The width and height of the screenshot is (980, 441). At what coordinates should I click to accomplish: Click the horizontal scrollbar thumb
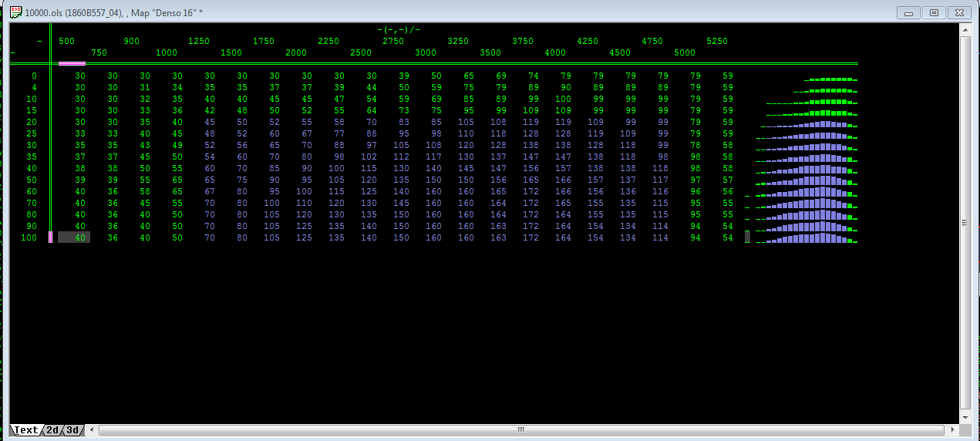[x=521, y=429]
